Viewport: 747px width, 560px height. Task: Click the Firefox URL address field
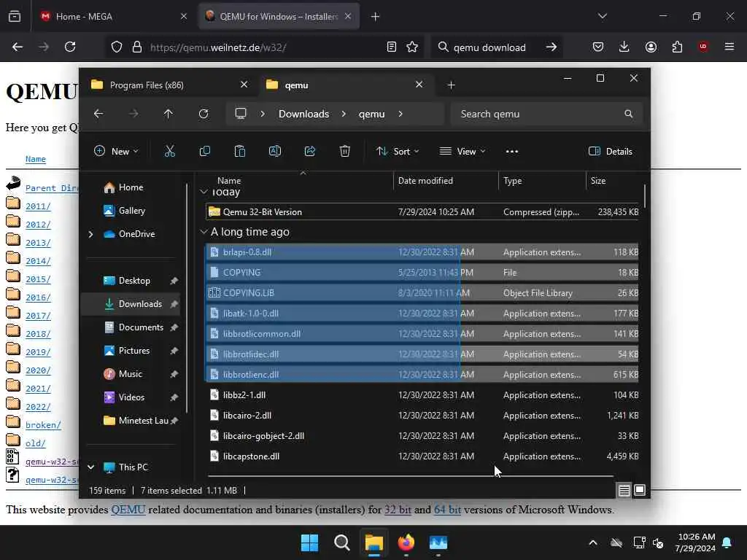pos(264,47)
